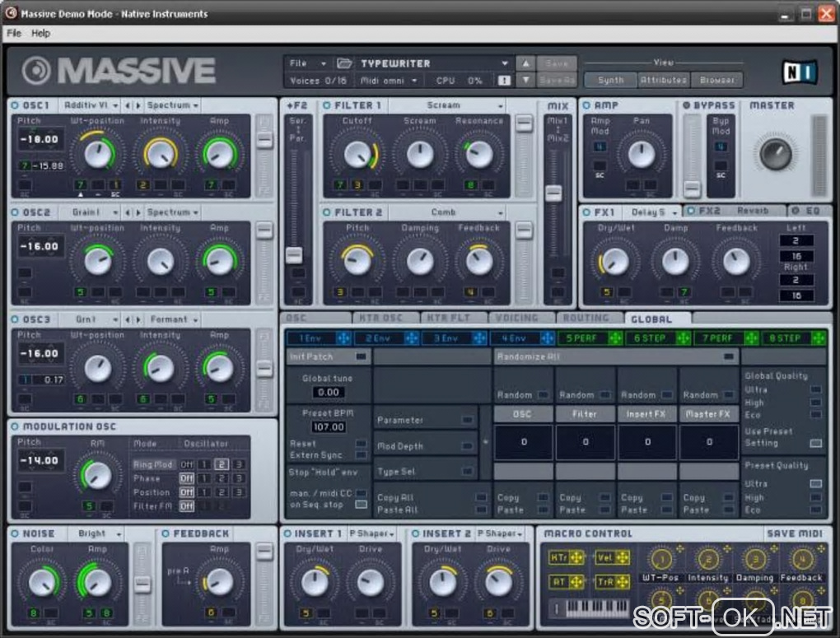Click the Master volume knob
Viewport: 840px width, 638px height.
(775, 154)
